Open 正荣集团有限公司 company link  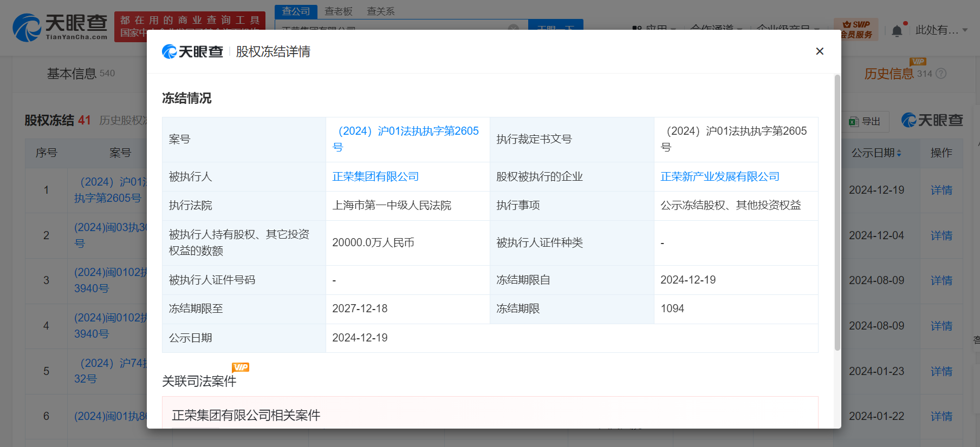pos(375,176)
